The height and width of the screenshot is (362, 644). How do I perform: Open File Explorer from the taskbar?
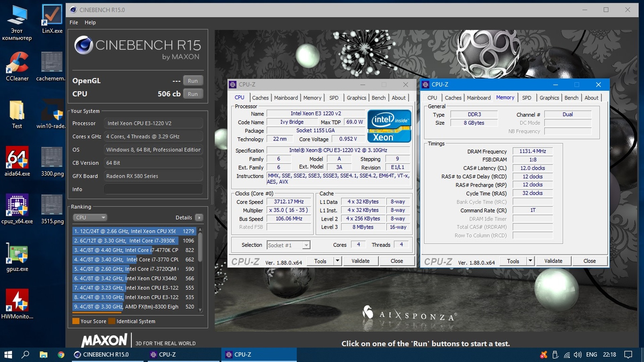(x=44, y=355)
